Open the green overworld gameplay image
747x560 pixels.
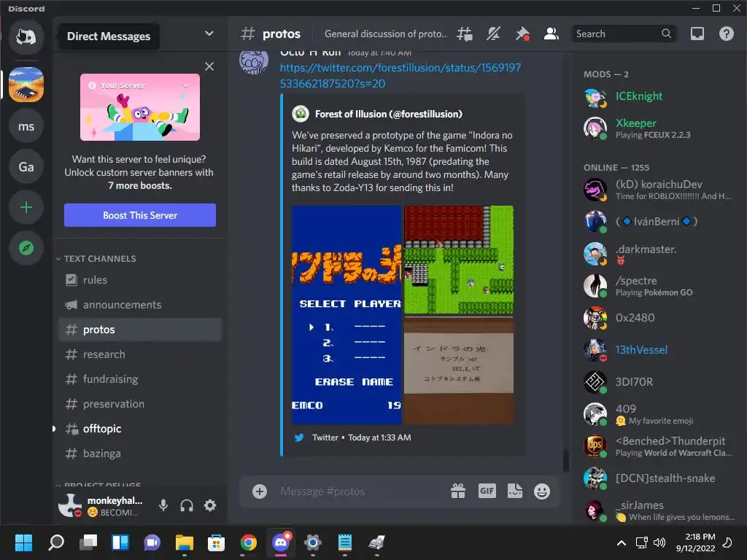[x=459, y=260]
